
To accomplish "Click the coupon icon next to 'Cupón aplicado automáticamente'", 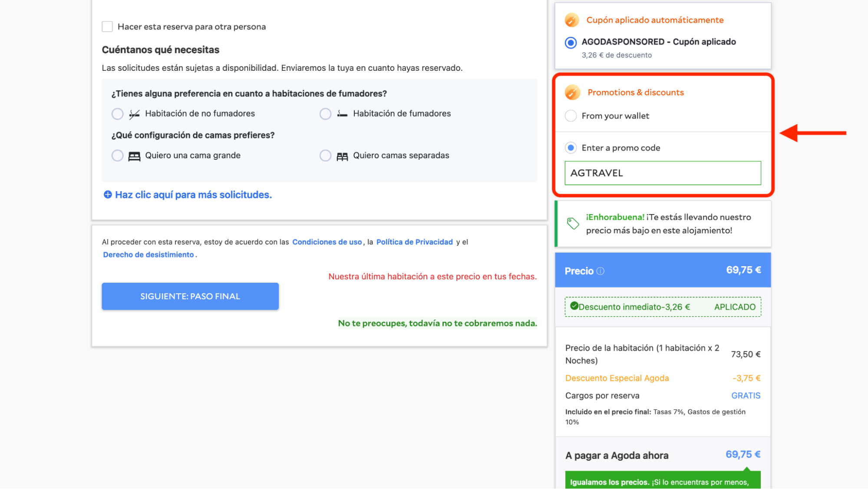I will 572,20.
